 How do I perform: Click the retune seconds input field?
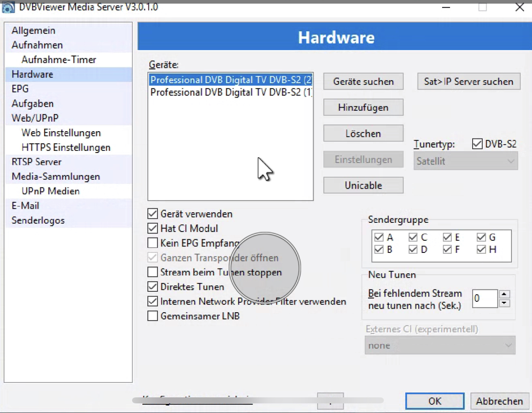point(485,299)
